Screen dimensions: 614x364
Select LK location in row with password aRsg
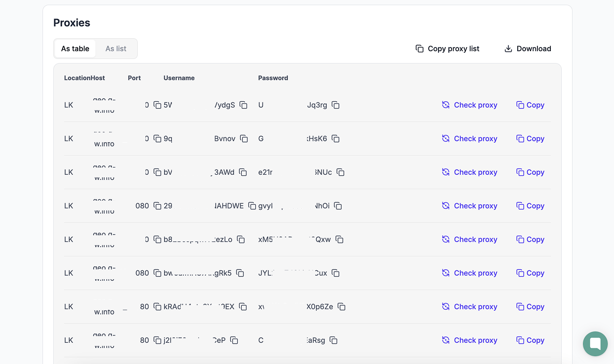pyautogui.click(x=68, y=341)
